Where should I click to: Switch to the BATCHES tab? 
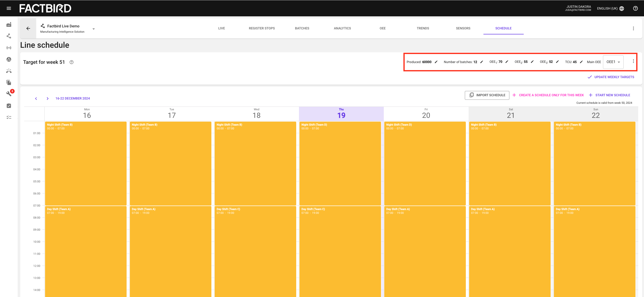tap(302, 28)
